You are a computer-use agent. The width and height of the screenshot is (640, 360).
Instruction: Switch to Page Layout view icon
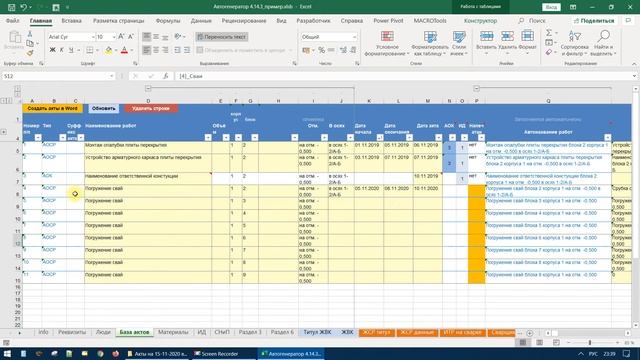(540, 342)
